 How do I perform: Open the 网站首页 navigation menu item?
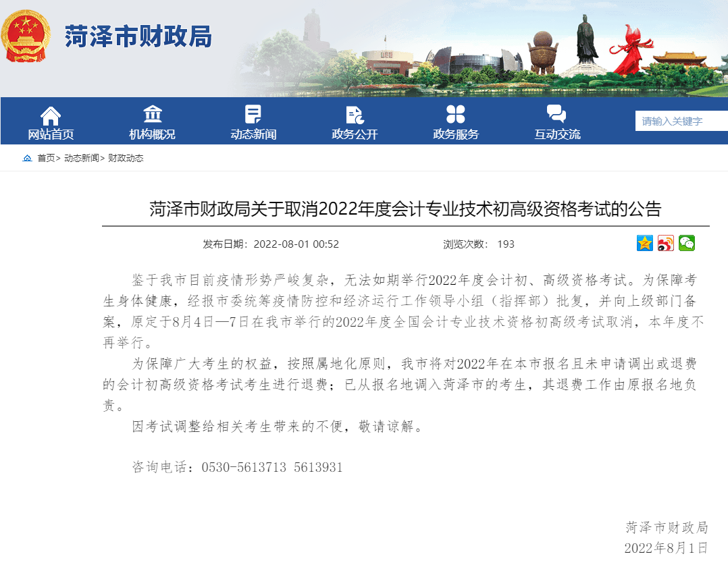tap(51, 134)
